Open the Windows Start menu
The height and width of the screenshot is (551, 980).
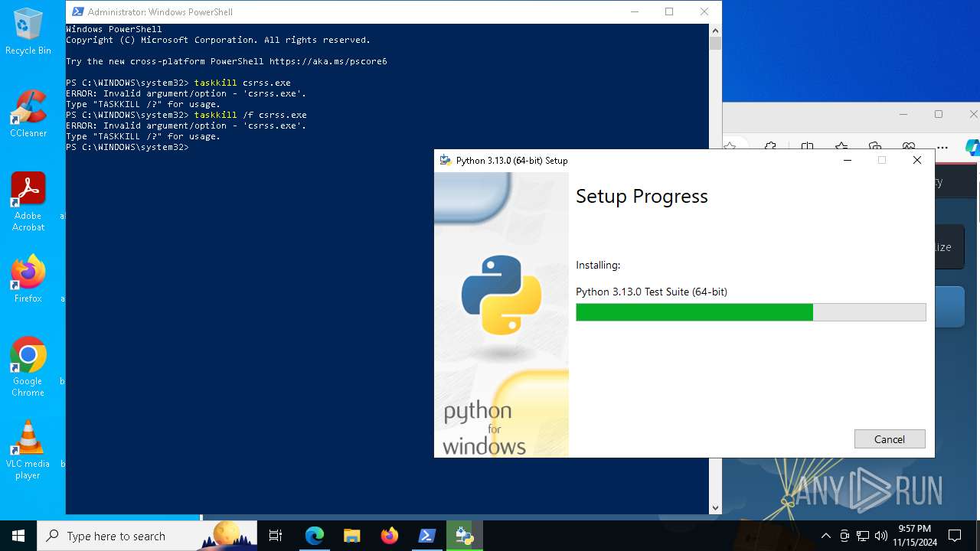(x=18, y=536)
